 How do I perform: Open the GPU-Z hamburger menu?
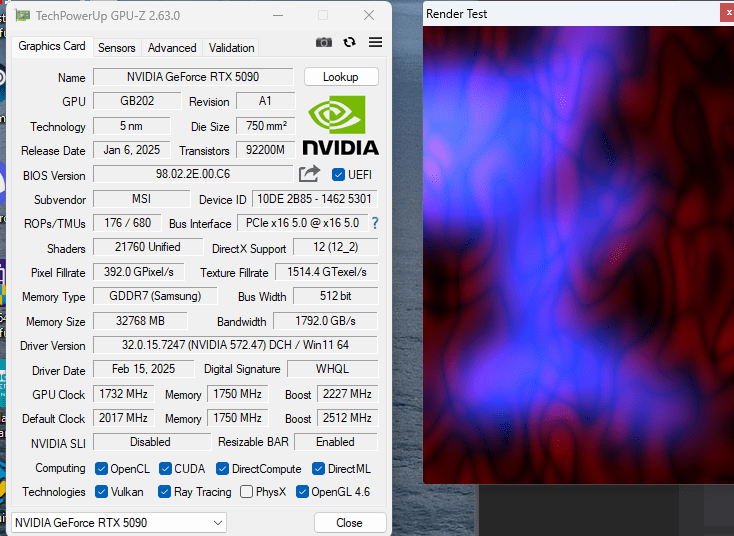[x=375, y=42]
